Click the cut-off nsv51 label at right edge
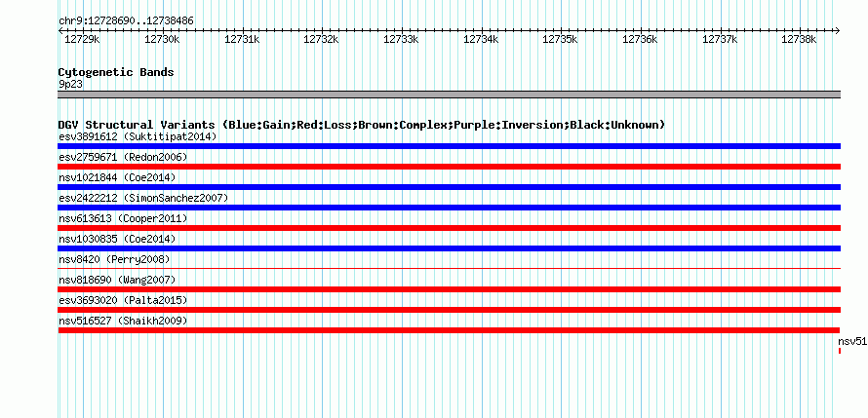The image size is (868, 418). [x=852, y=341]
